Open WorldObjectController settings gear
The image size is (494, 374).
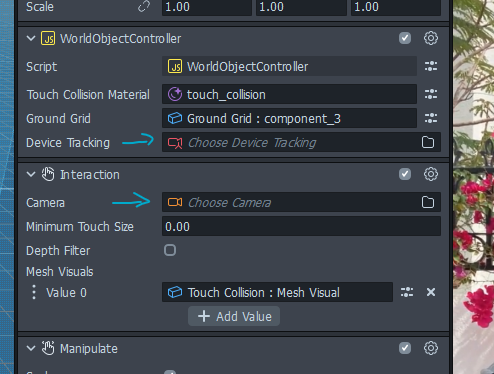click(x=431, y=38)
